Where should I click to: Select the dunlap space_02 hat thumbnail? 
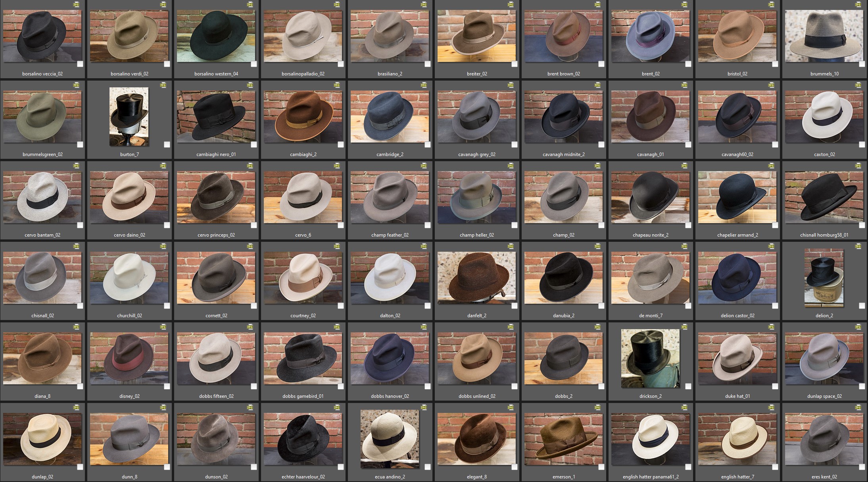[824, 359]
